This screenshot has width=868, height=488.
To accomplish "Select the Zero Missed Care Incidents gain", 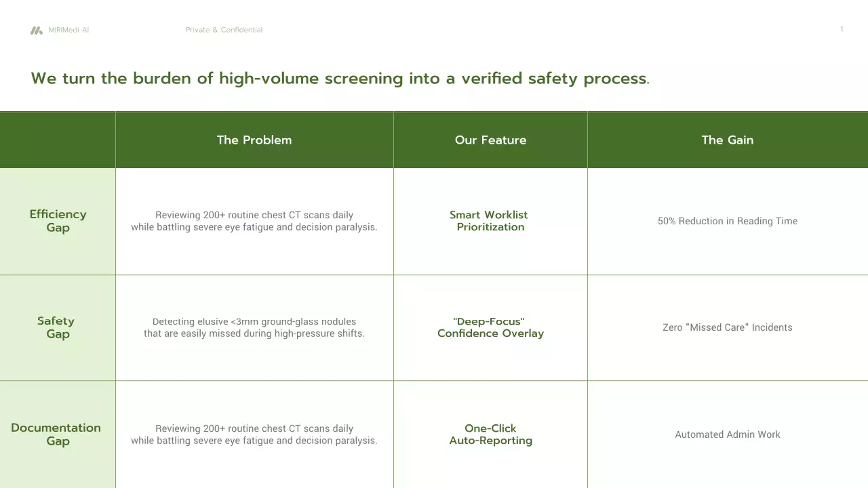I will pos(728,327).
